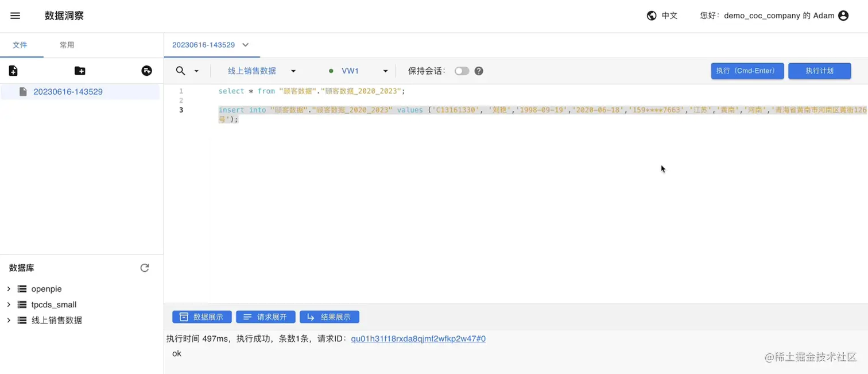Click the ok result text
868x374 pixels.
point(177,353)
